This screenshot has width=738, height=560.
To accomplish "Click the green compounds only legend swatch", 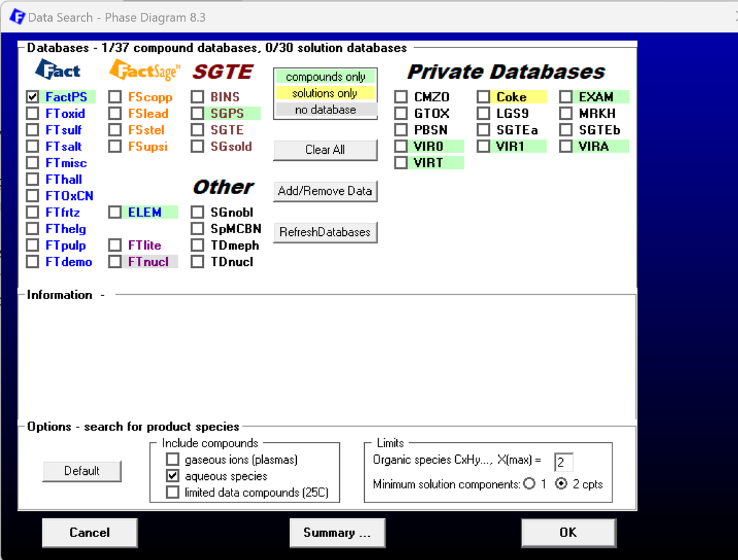I will [x=325, y=77].
